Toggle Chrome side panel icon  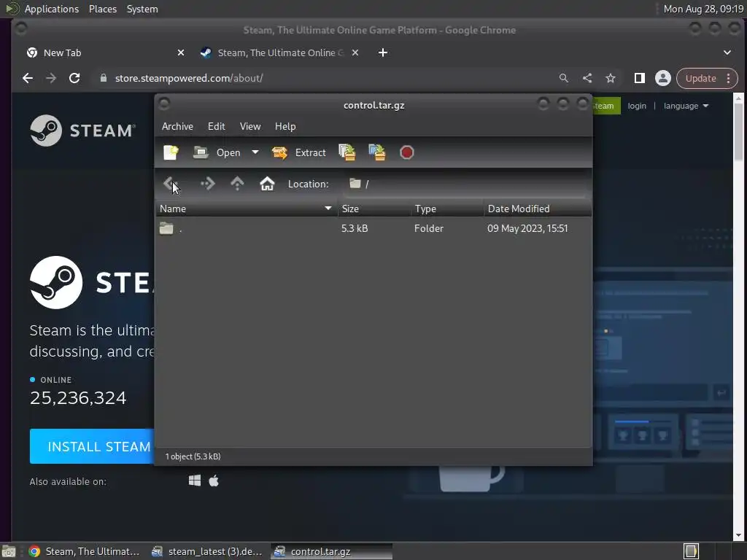639,78
